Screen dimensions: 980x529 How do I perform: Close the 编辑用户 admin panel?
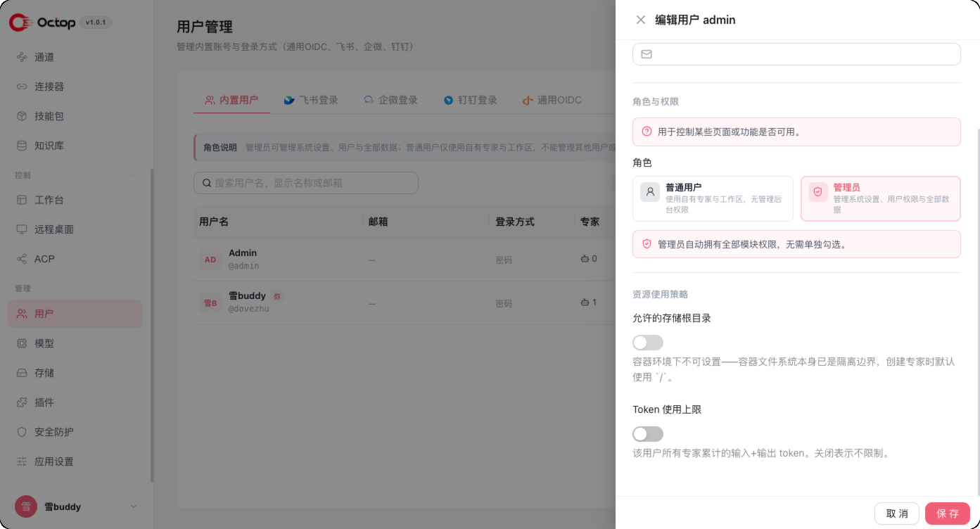[x=641, y=20]
